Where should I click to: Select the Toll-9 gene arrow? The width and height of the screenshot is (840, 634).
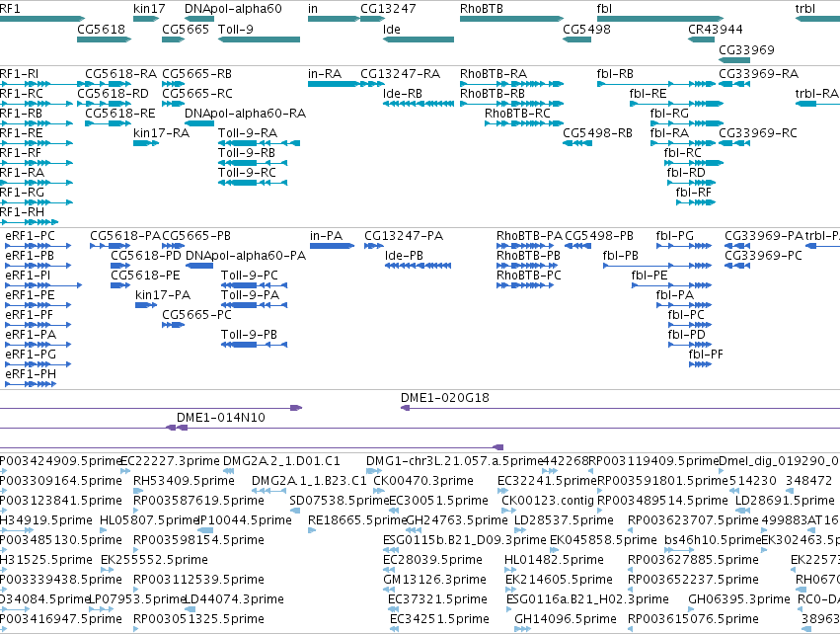click(259, 40)
